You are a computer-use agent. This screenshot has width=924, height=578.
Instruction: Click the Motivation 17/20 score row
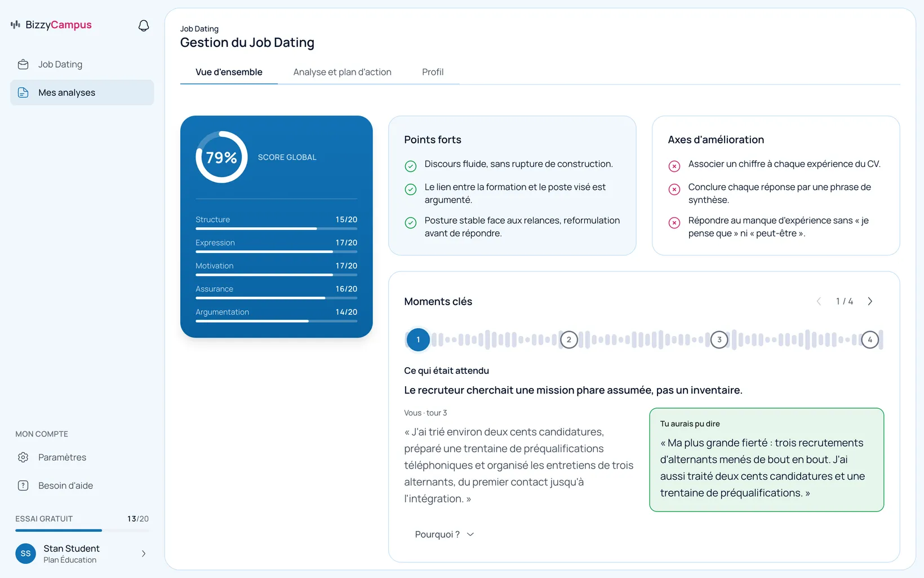point(276,268)
